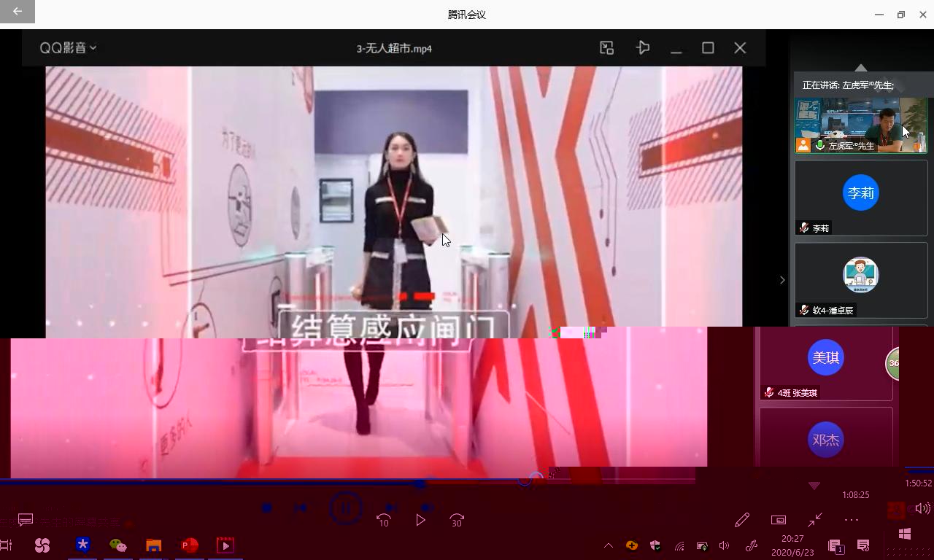The width and height of the screenshot is (934, 560).
Task: Show hidden system tray icons
Action: tap(608, 545)
